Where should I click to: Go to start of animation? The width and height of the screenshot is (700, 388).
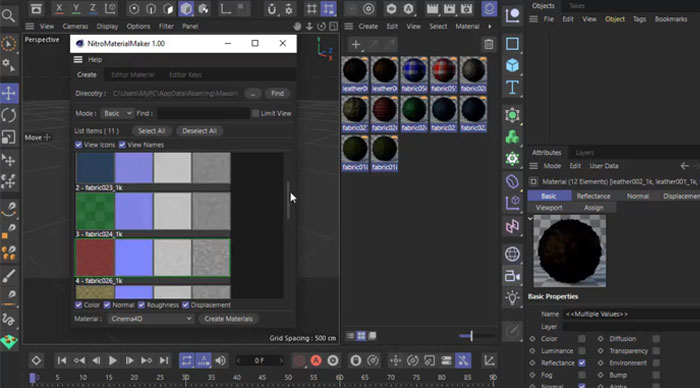click(x=62, y=360)
